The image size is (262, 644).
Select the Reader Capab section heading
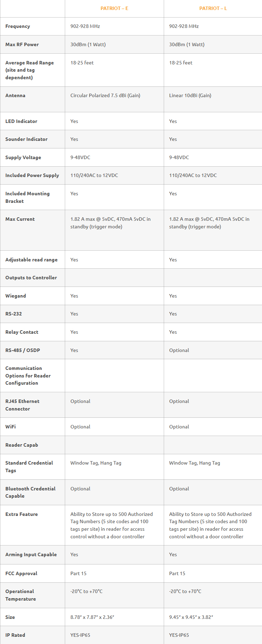click(22, 445)
